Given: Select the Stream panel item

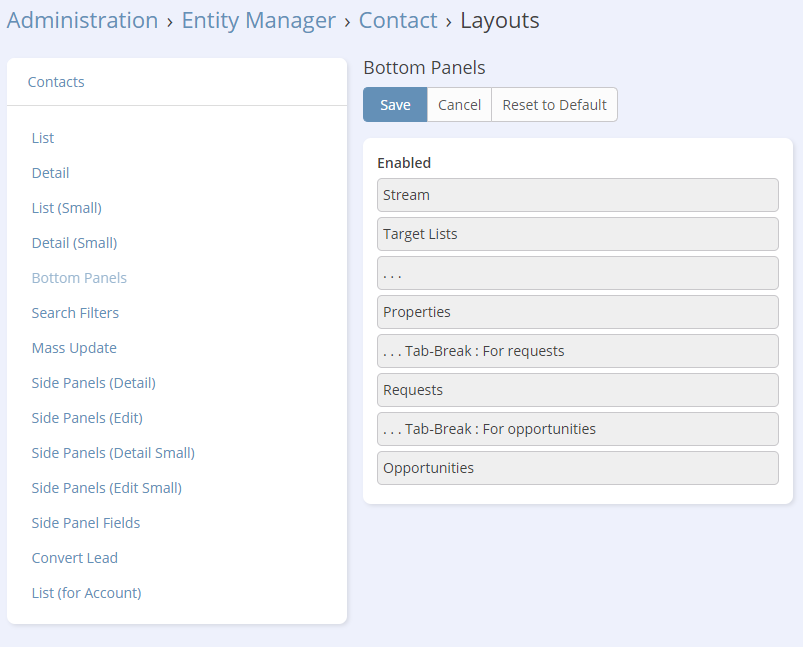Looking at the screenshot, I should coord(577,195).
